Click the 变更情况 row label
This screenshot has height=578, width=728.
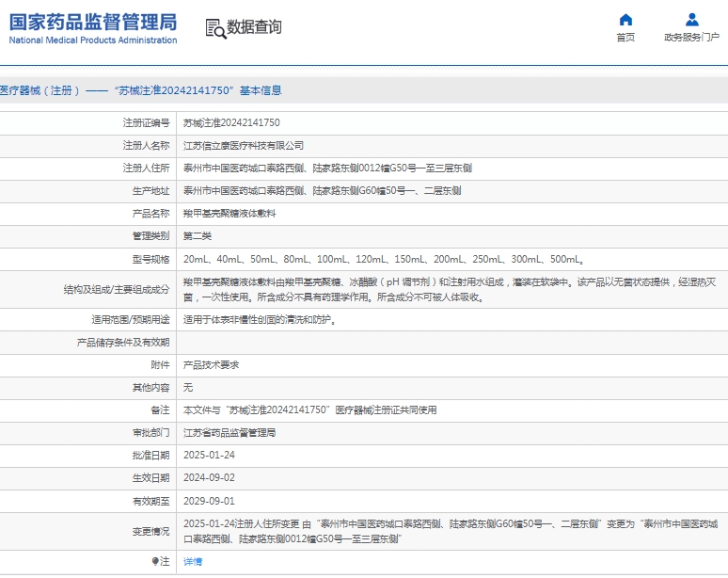coord(150,532)
